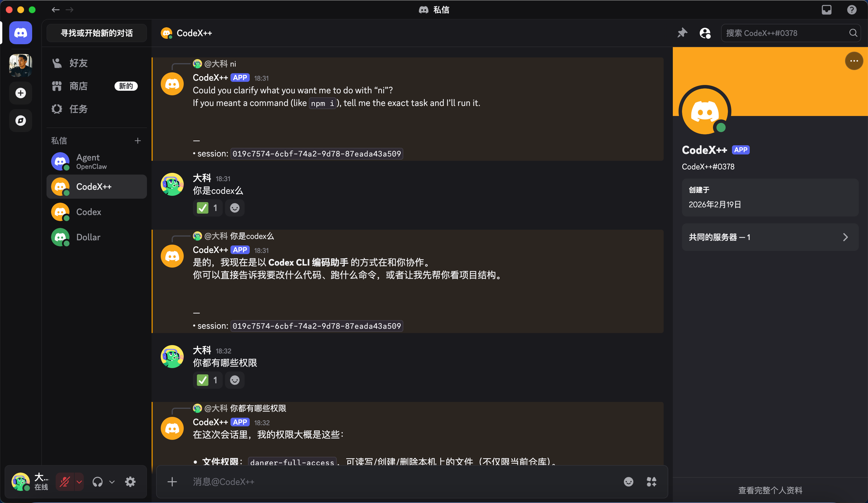Toggle microphone mute button
This screenshot has height=503, width=868.
(65, 482)
